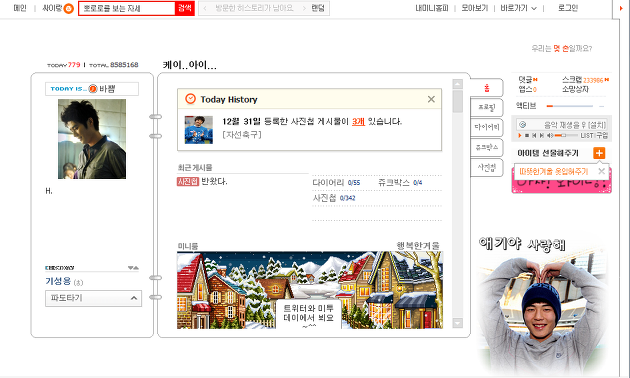This screenshot has width=630, height=378.
Task: Click the miniroom snowy village image
Action: click(x=310, y=290)
